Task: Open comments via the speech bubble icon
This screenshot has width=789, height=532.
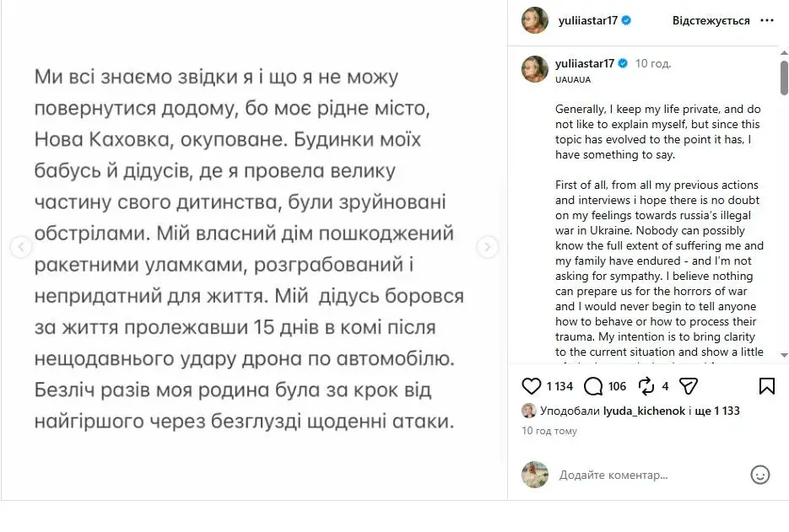Action: (x=593, y=386)
